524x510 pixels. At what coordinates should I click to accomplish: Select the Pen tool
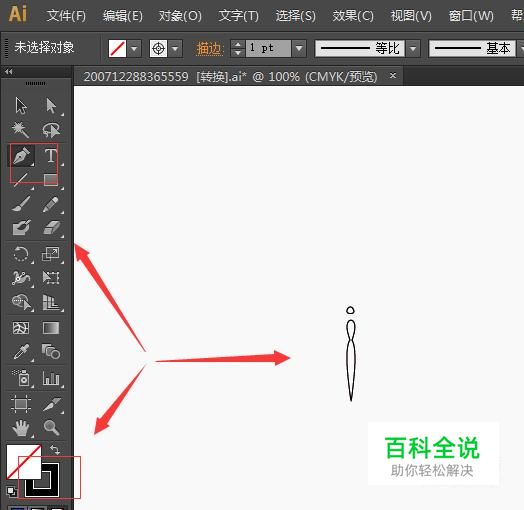point(21,156)
